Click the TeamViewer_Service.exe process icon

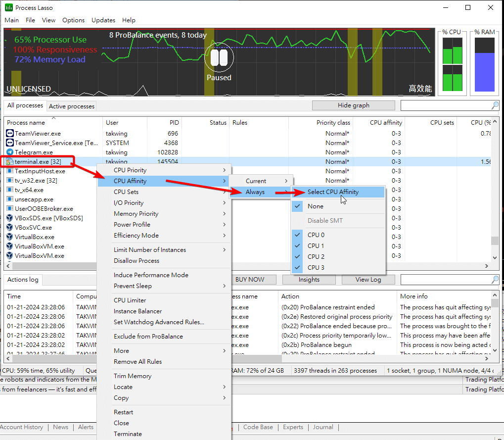click(9, 143)
